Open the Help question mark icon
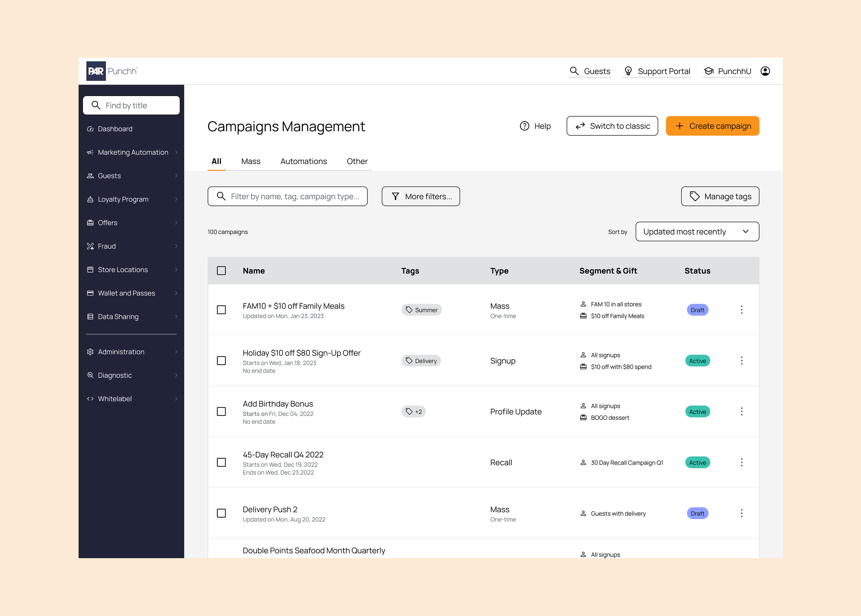Image resolution: width=861 pixels, height=616 pixels. 524,126
